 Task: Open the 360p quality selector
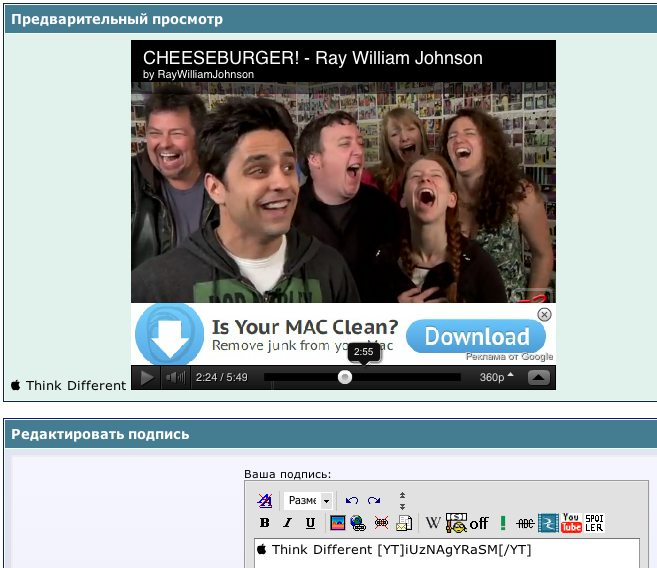click(496, 377)
